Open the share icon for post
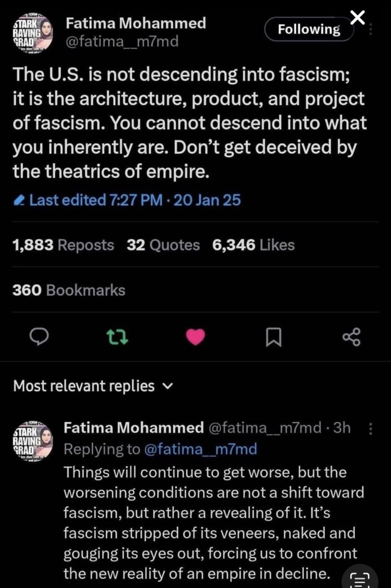The image size is (391, 588). [352, 337]
